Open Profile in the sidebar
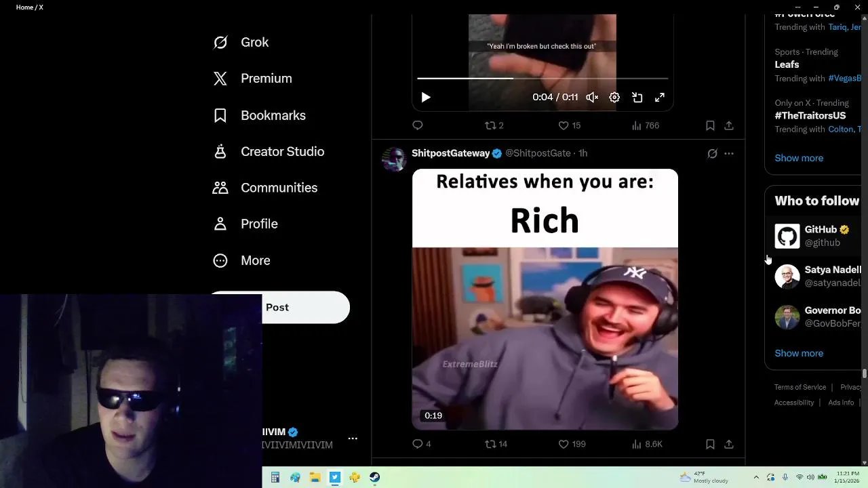Viewport: 868px width, 488px height. point(245,224)
